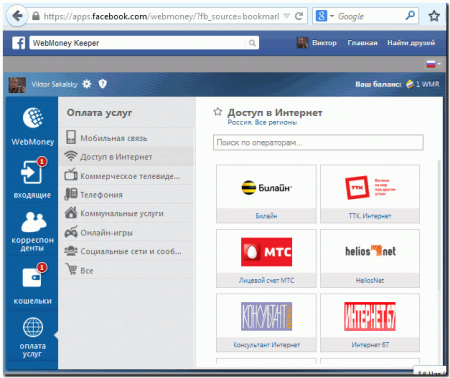The width and height of the screenshot is (450, 378).
Task: Select Доступ в Интернет category
Action: (x=126, y=157)
